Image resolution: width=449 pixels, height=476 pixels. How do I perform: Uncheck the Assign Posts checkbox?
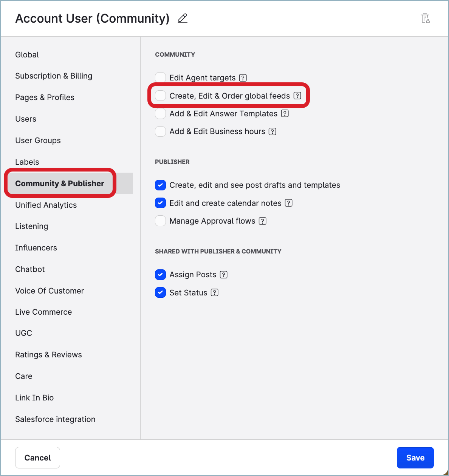pos(161,275)
